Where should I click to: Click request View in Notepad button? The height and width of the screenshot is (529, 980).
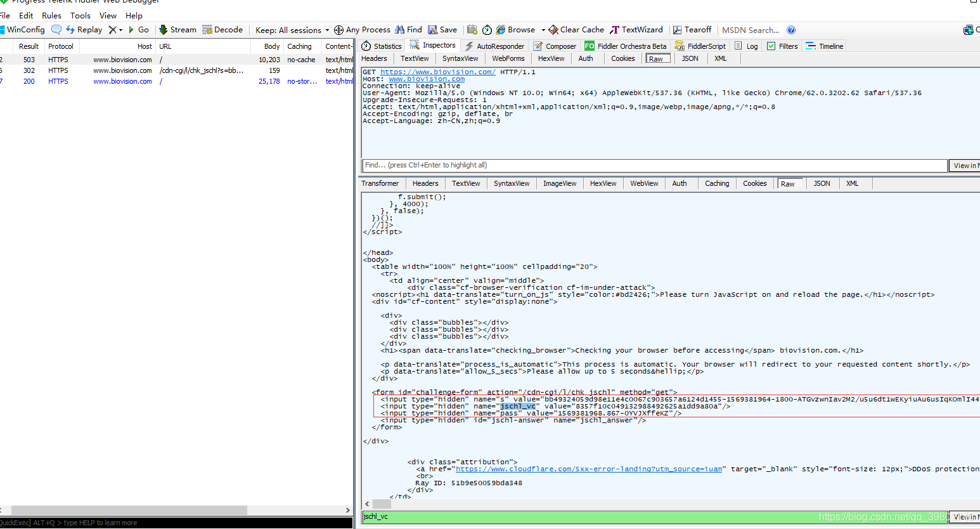[x=964, y=166]
